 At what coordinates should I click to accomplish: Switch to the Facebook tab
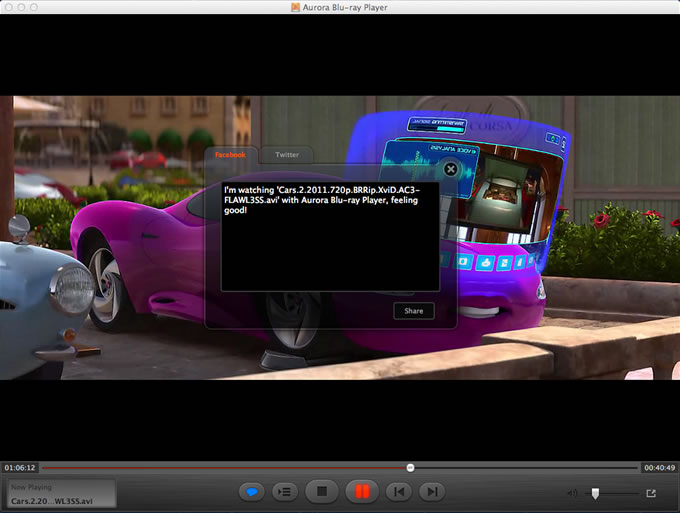point(230,155)
